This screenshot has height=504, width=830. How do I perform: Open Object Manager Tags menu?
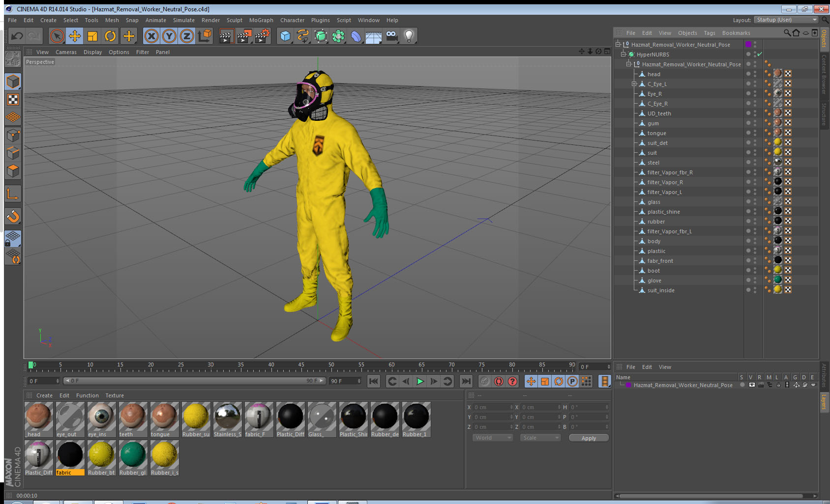click(x=709, y=33)
